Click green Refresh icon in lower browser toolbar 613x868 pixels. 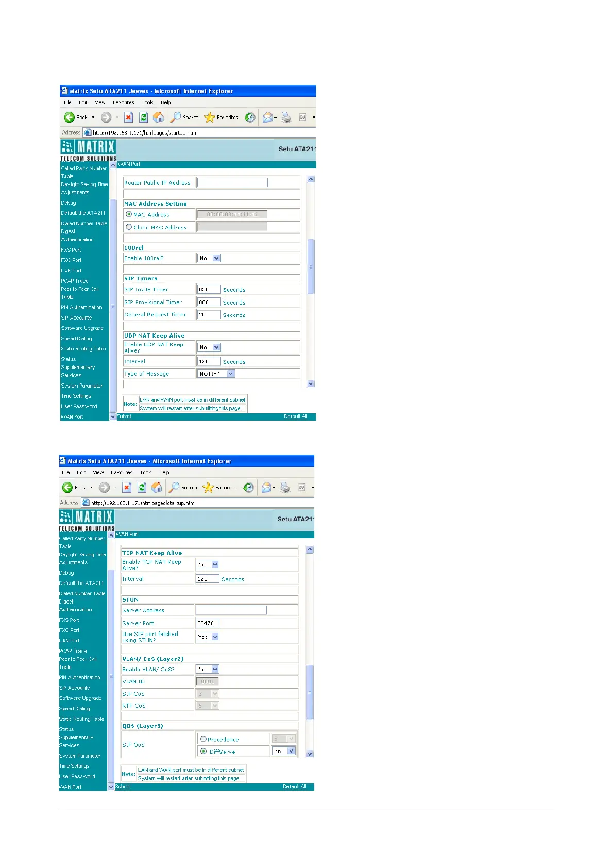[142, 488]
